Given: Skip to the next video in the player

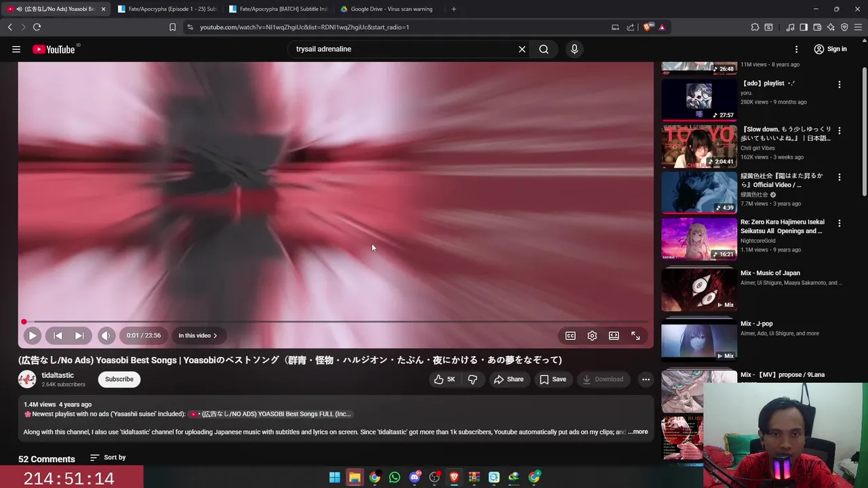Looking at the screenshot, I should pos(79,335).
